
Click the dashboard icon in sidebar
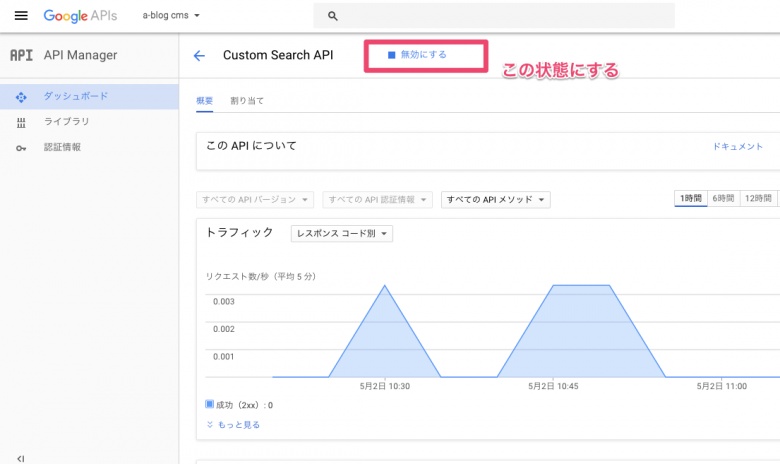pyautogui.click(x=21, y=97)
